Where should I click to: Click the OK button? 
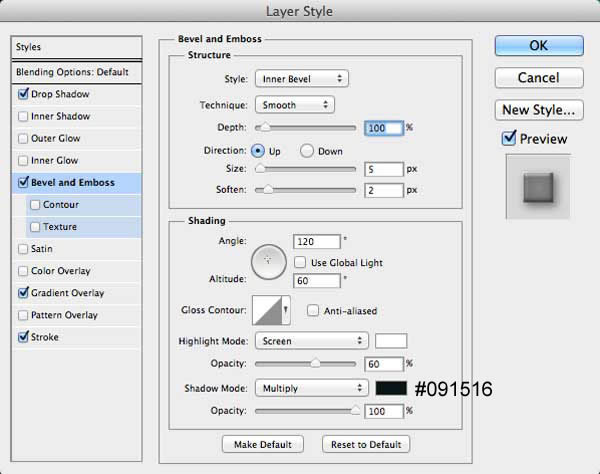point(539,46)
